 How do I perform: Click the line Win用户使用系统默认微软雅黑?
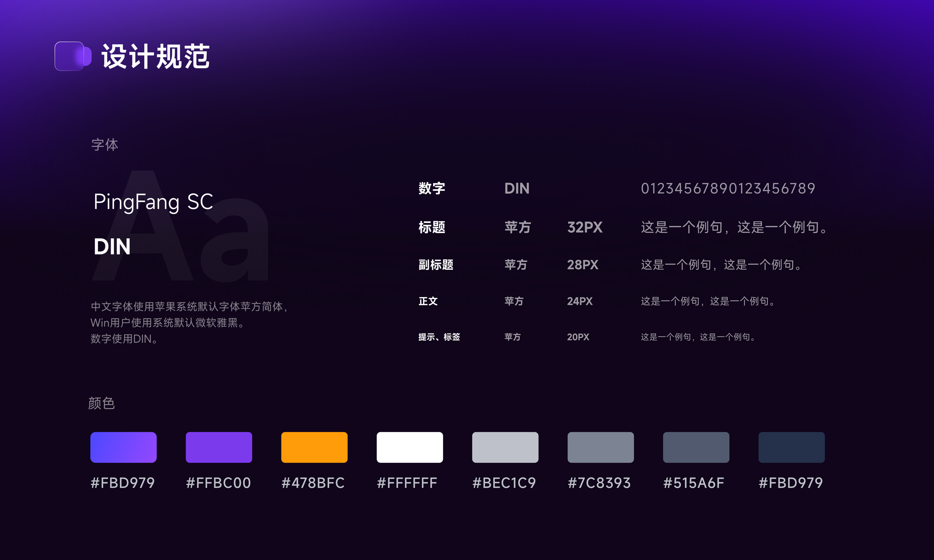click(167, 323)
